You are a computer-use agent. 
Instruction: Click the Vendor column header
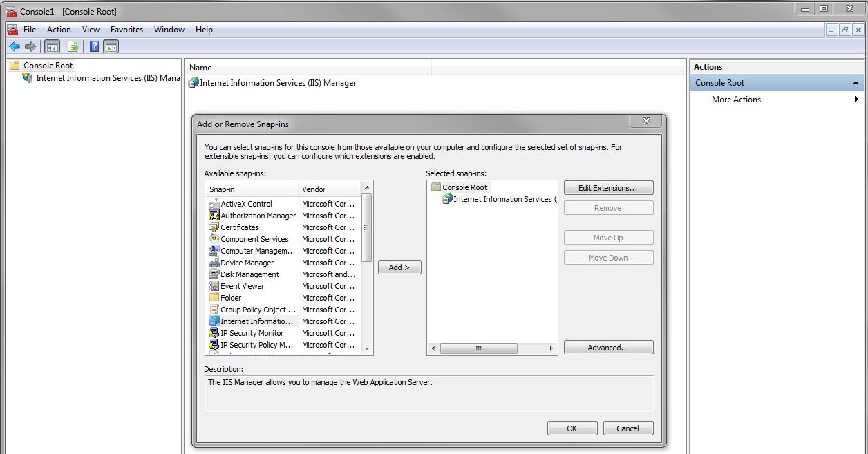point(330,189)
